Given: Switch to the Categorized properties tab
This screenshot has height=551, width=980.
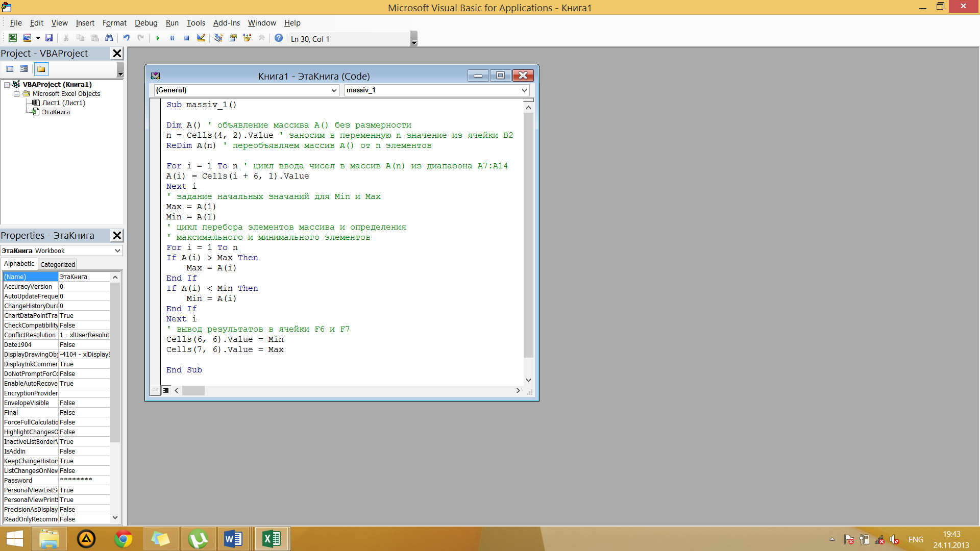Looking at the screenshot, I should pos(58,264).
